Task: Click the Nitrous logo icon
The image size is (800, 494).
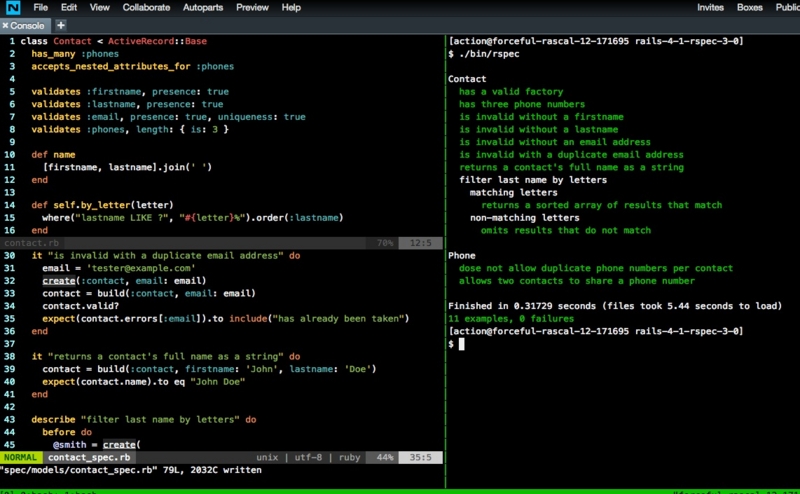Action: point(13,7)
